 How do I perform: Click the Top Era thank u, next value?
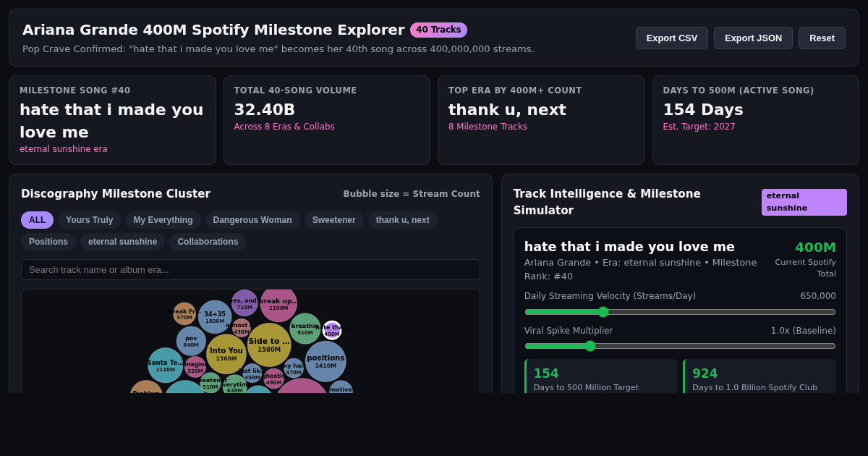(x=507, y=109)
